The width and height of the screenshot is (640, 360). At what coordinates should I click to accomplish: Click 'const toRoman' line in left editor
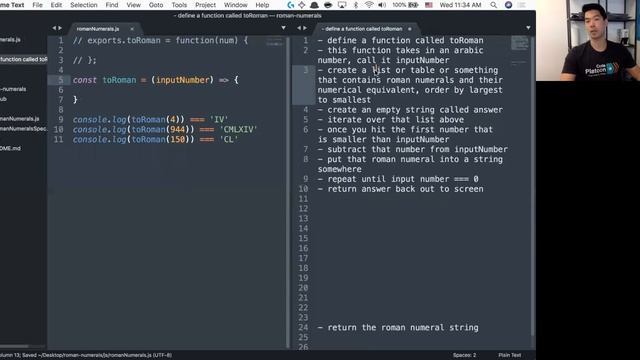point(155,80)
